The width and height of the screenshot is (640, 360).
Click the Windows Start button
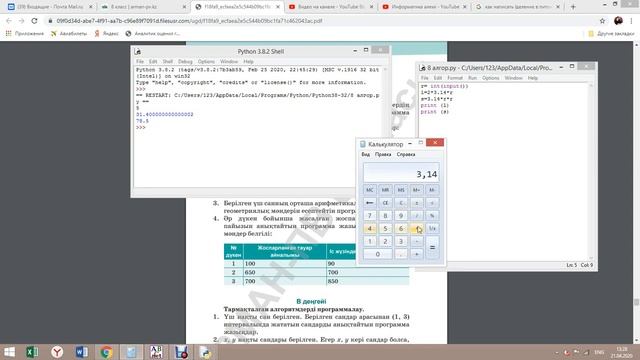9,352
